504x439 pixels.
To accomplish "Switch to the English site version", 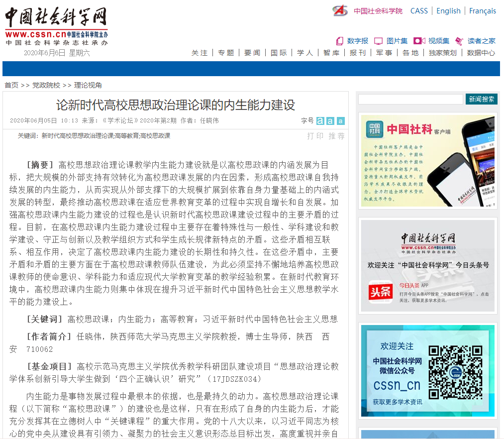I will [448, 11].
